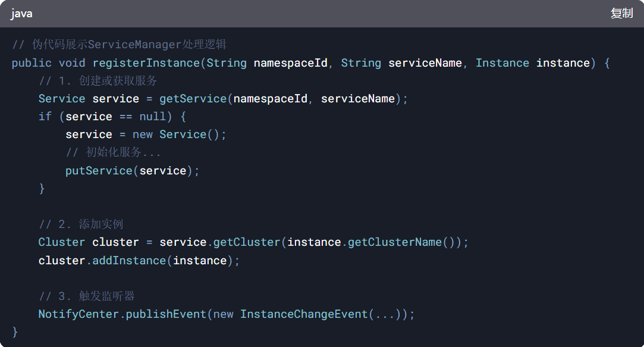
Task: Click the InstanceChangeEvent class name
Action: pos(304,314)
